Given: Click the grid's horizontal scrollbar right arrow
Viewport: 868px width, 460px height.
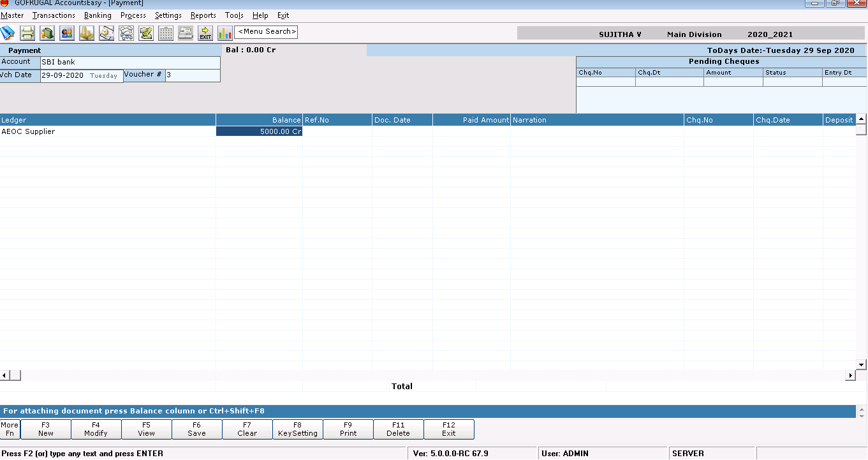Looking at the screenshot, I should click(850, 376).
